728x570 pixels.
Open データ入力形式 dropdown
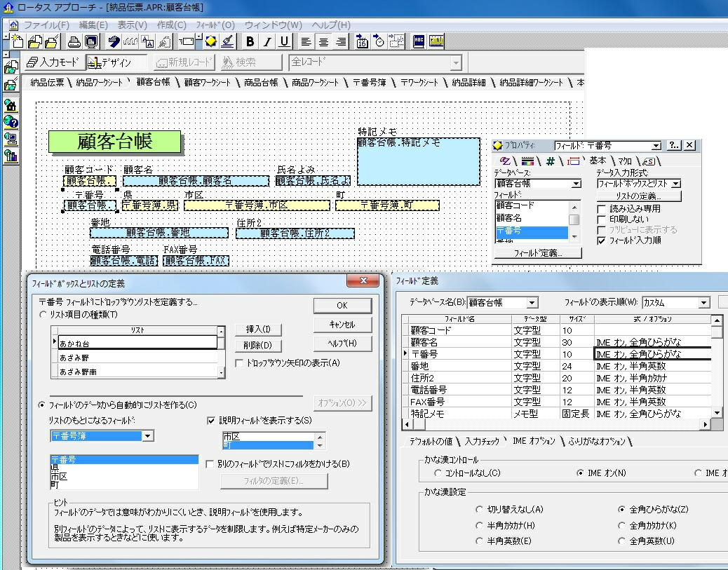(x=676, y=184)
